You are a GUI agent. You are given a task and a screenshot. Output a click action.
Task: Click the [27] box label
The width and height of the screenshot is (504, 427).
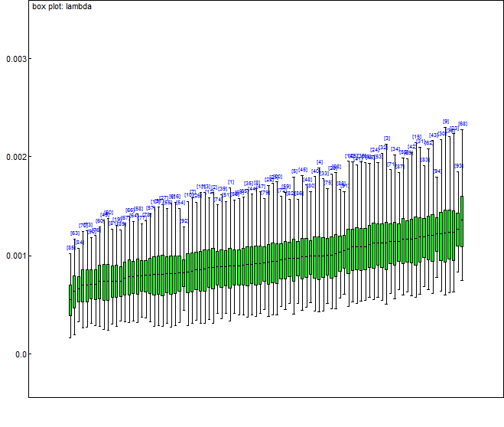pyautogui.click(x=164, y=197)
